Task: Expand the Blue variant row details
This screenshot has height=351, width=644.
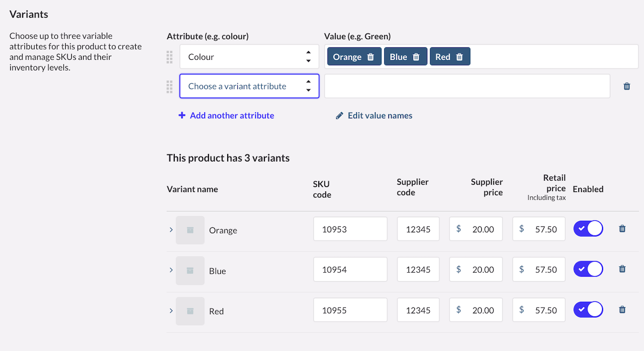Action: click(x=171, y=270)
